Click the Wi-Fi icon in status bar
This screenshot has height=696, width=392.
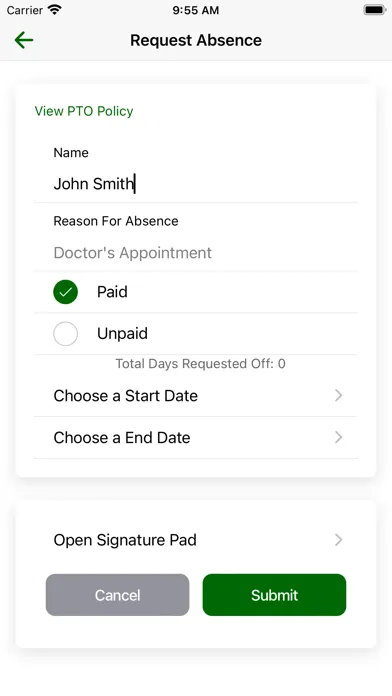click(55, 10)
